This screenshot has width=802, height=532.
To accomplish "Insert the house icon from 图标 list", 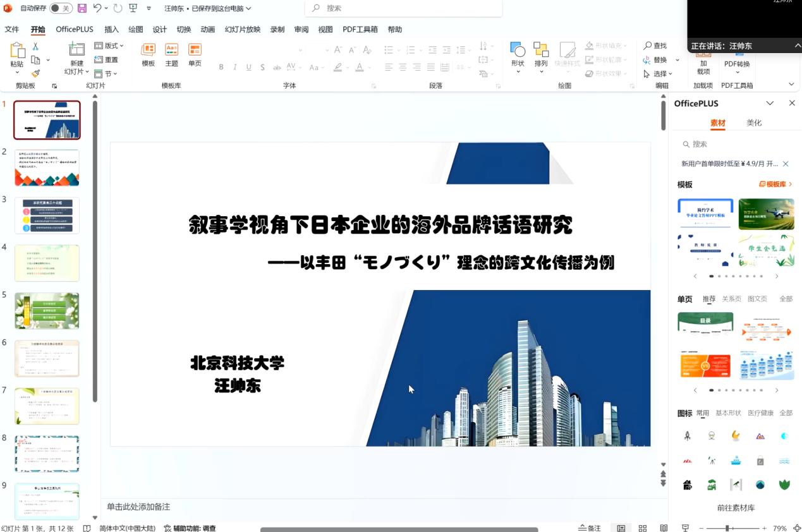I will point(687,485).
